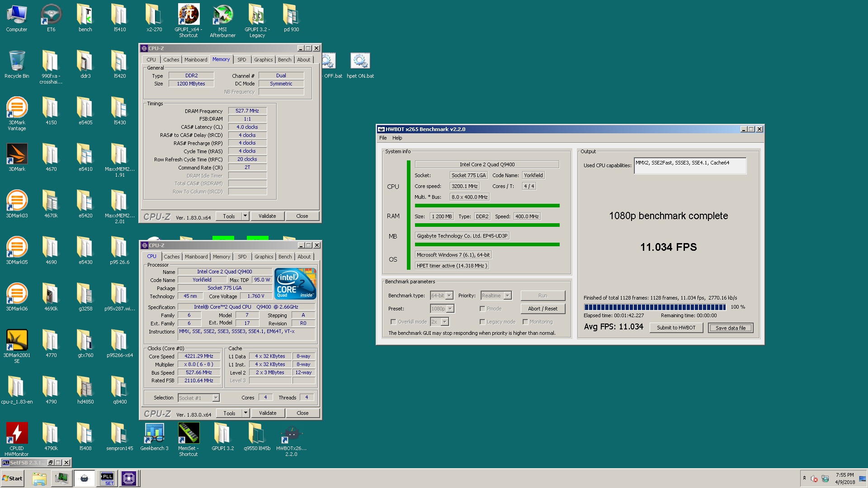
Task: Open 3DMark06 desktop icon
Action: click(17, 297)
